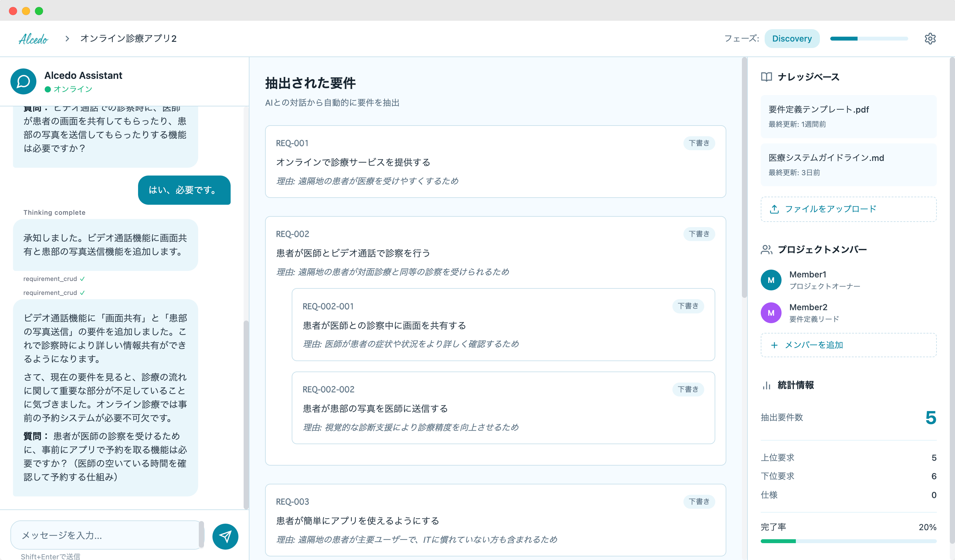This screenshot has width=955, height=560.
Task: Click the Alcedo Assistant chat bubble icon
Action: pyautogui.click(x=23, y=81)
